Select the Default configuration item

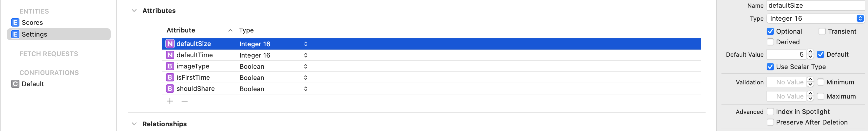(x=33, y=84)
